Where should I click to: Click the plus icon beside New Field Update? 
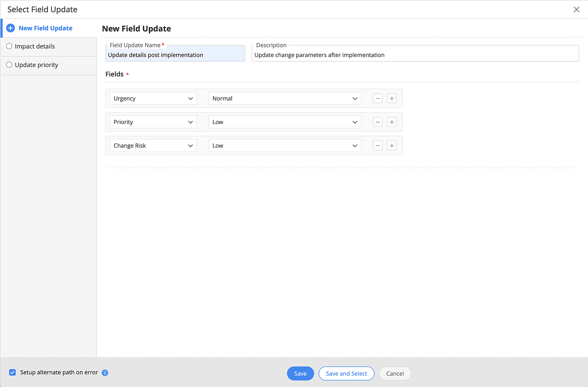coord(11,28)
